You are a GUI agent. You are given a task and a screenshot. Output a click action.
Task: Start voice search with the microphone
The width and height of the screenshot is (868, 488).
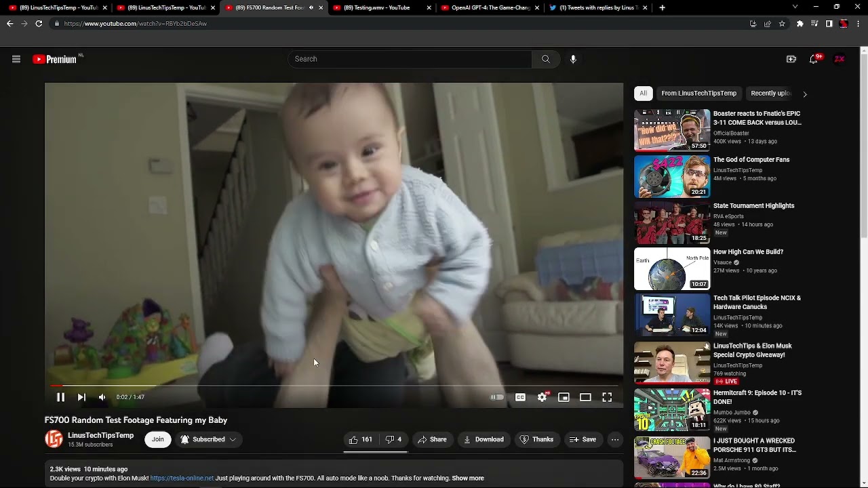click(573, 59)
